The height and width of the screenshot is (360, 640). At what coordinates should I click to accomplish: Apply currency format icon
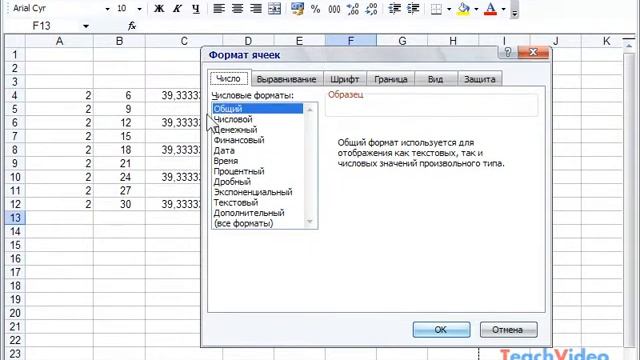pyautogui.click(x=297, y=9)
